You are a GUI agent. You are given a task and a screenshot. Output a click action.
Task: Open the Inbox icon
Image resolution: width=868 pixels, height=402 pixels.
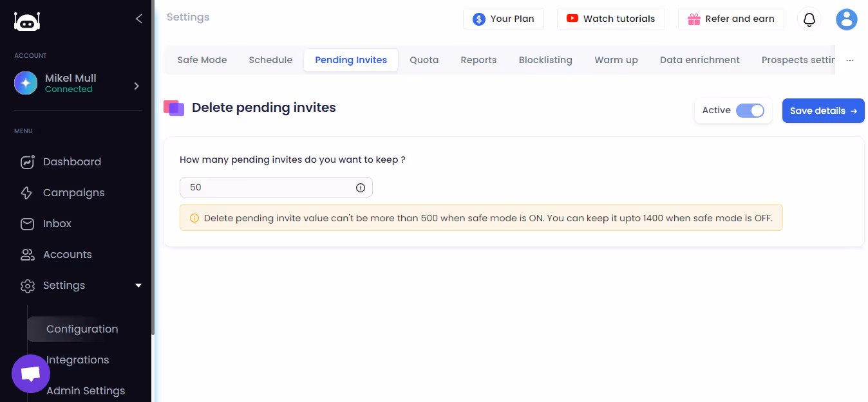[27, 223]
